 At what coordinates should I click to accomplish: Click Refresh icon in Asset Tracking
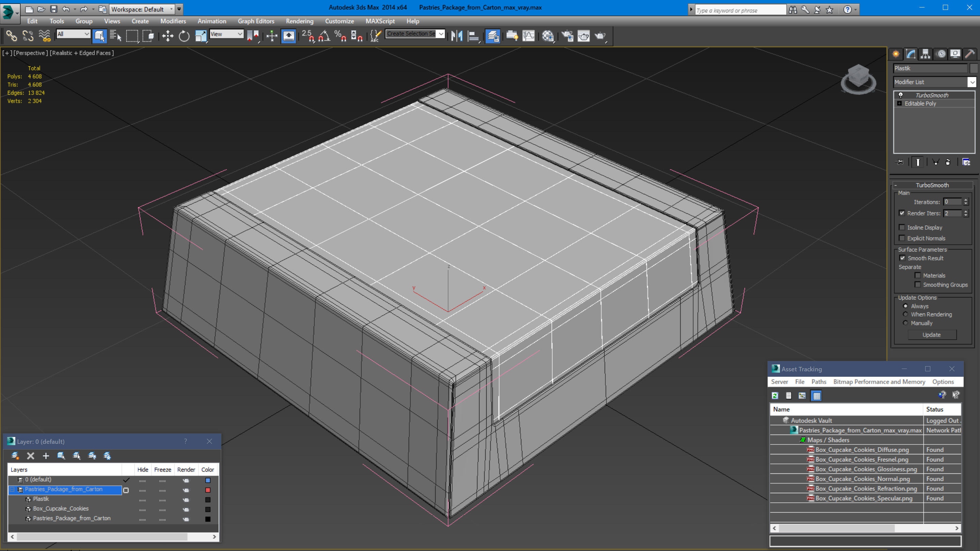[x=775, y=396]
